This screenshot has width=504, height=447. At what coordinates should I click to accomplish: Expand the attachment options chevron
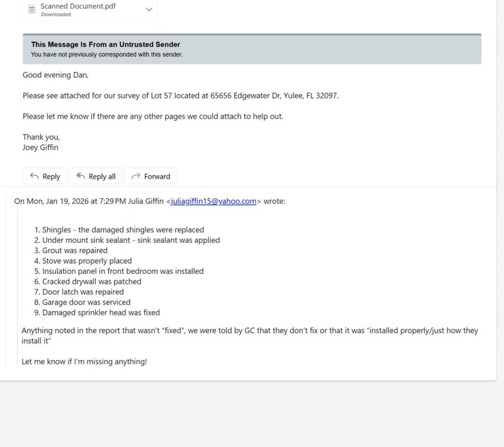click(x=149, y=9)
